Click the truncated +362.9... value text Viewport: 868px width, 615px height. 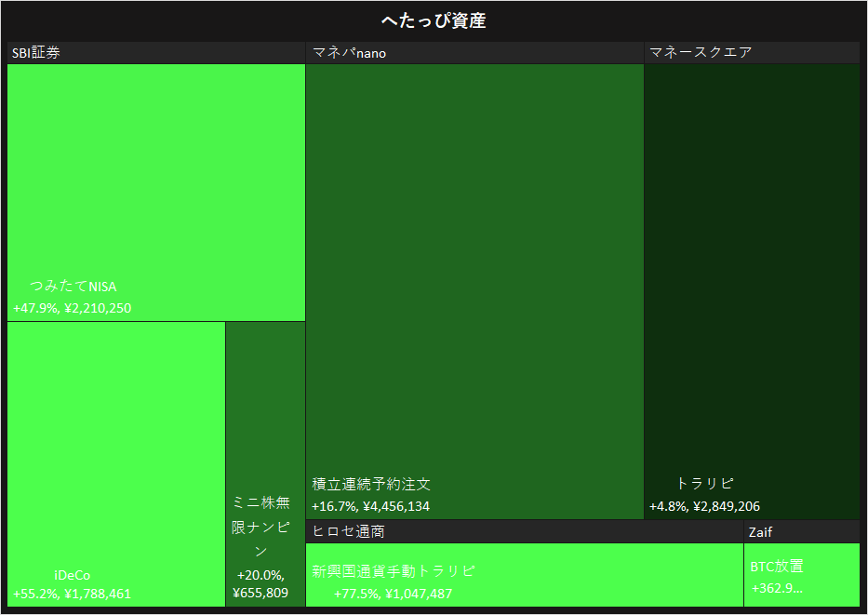[777, 588]
